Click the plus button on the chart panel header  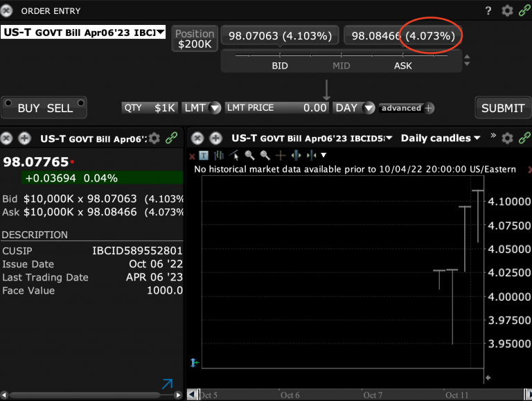pos(215,138)
